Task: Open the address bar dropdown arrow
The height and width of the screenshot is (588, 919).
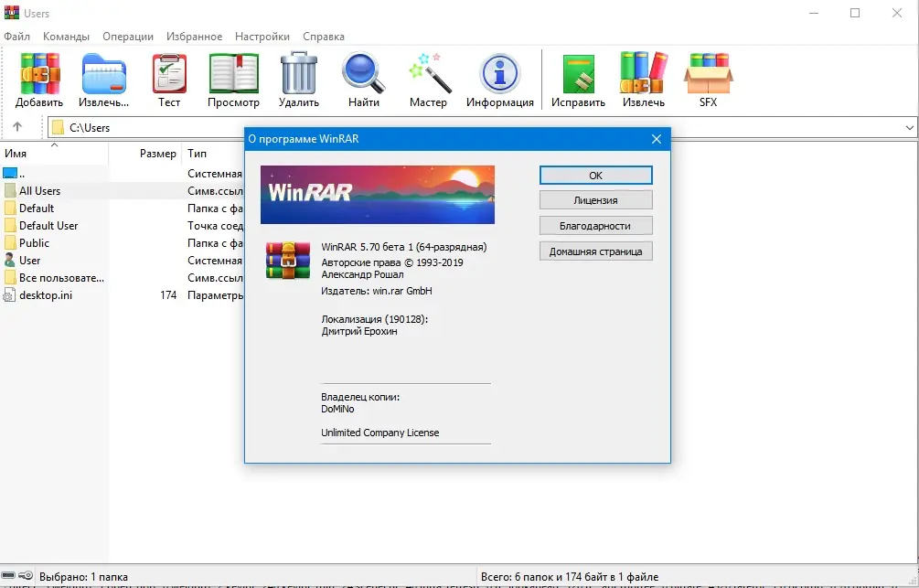Action: 910,127
